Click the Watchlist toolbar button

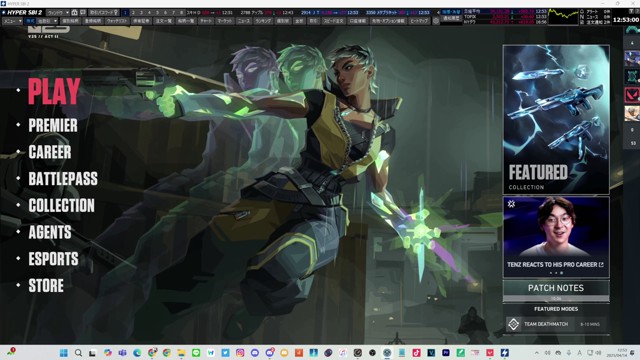(x=117, y=21)
